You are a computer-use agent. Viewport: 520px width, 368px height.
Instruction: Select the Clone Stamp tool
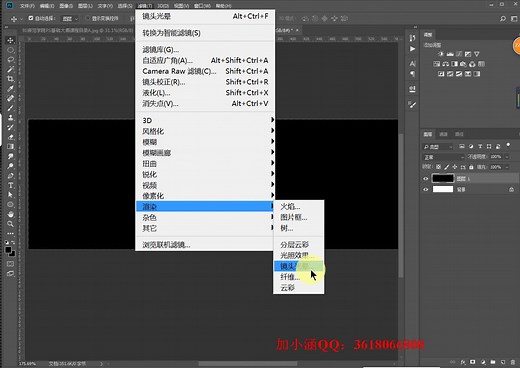point(11,118)
